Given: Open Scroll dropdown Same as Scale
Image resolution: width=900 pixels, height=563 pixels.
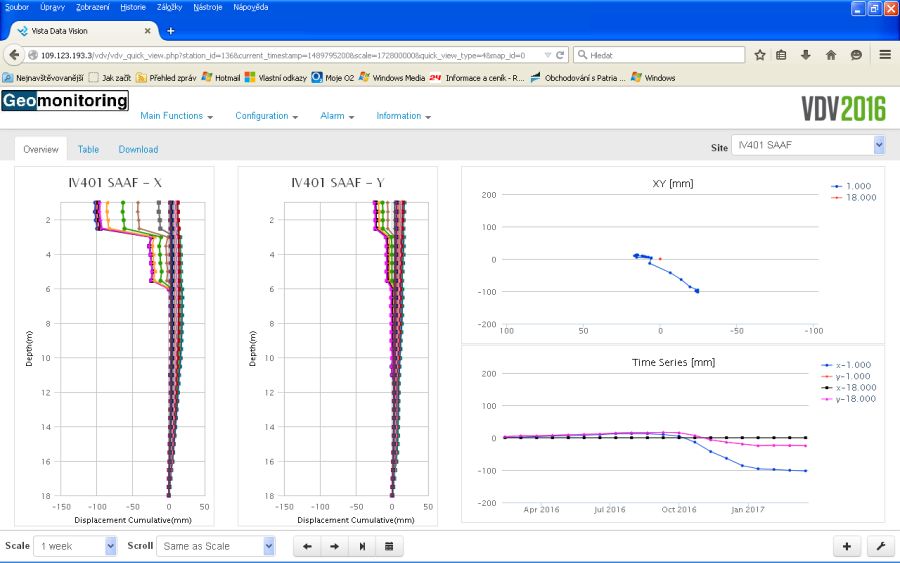Looking at the screenshot, I should pos(215,546).
